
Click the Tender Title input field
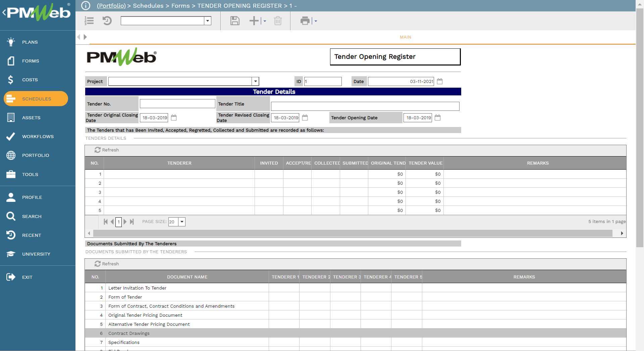point(365,106)
